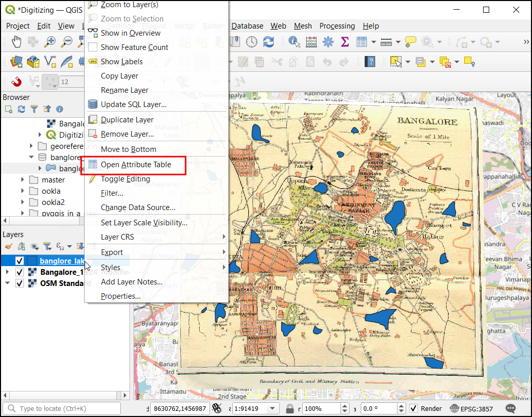Choose Open Attribute Table from context menu

pos(136,165)
